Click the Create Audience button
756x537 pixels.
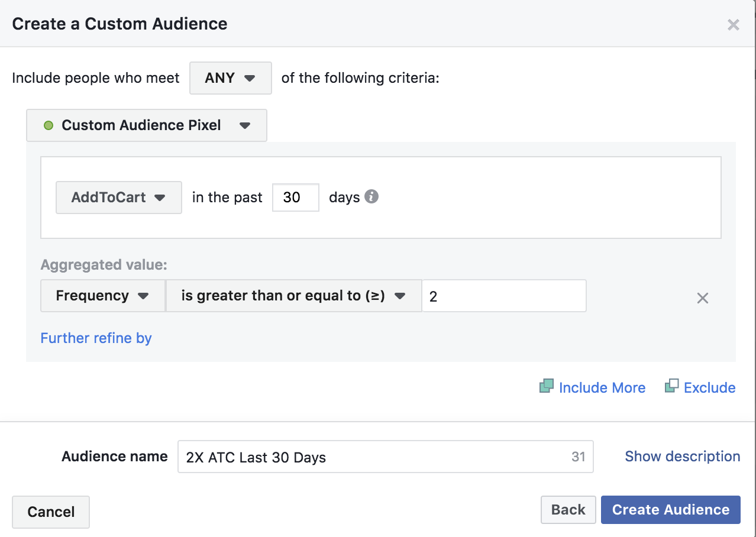coord(671,510)
